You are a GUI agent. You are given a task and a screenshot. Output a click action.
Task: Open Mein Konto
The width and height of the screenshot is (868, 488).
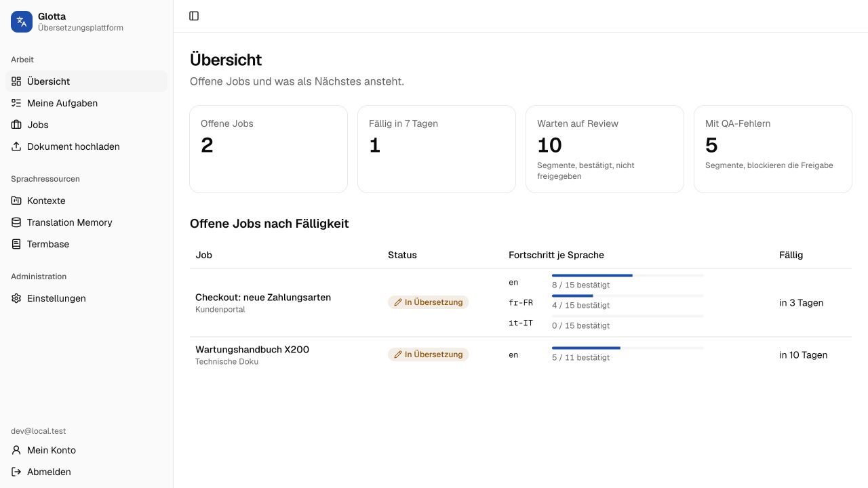click(x=86, y=450)
